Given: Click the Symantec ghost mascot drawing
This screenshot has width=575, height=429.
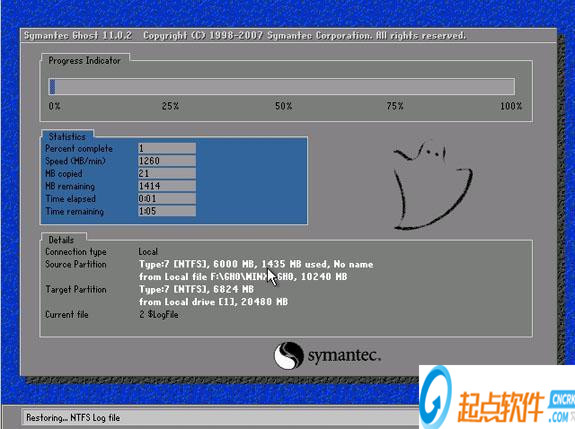Looking at the screenshot, I should pos(433,184).
